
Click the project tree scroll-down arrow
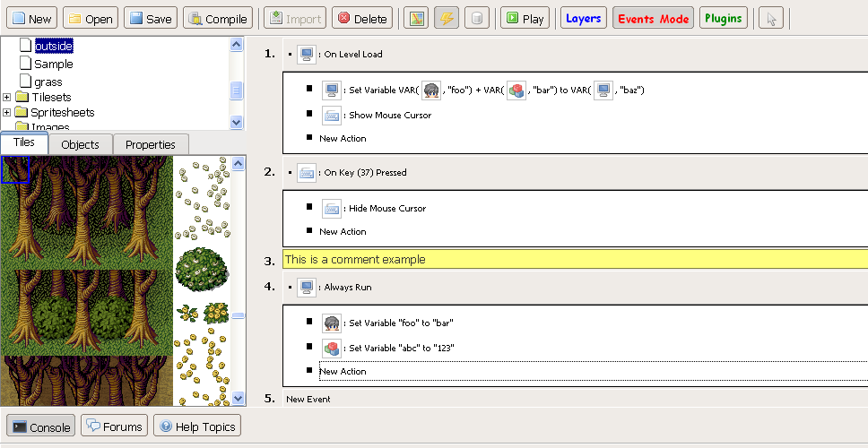(x=237, y=123)
